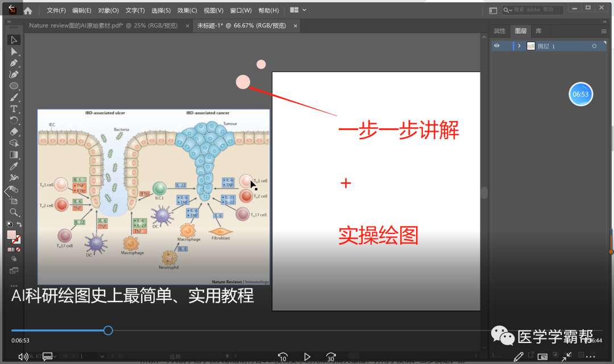Open the 选择(S) menu
The width and height of the screenshot is (614, 364).
pyautogui.click(x=161, y=11)
